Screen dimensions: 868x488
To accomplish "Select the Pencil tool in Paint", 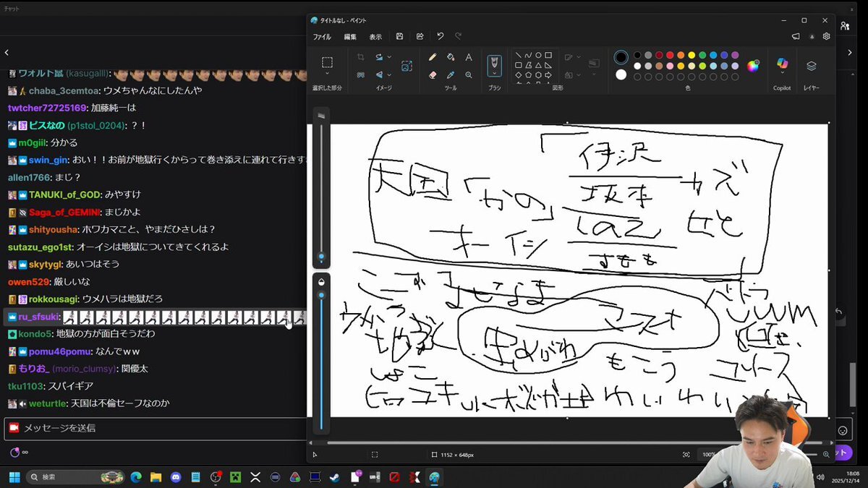I will point(433,57).
